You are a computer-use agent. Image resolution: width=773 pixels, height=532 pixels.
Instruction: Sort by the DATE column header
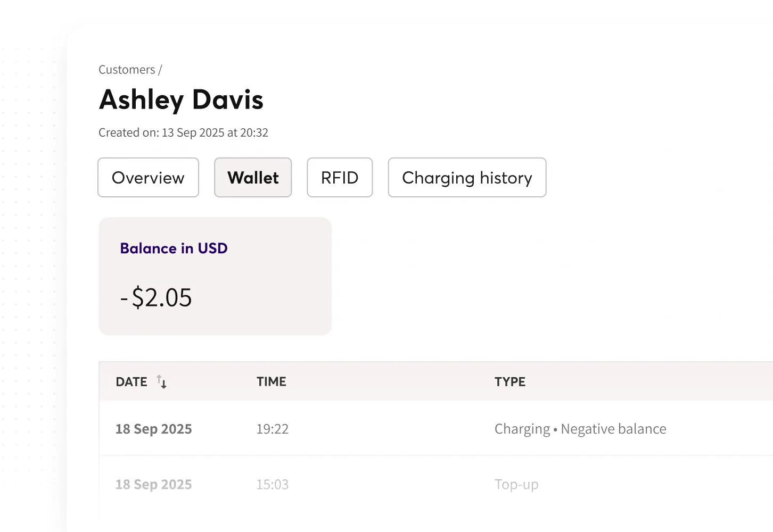pyautogui.click(x=131, y=381)
